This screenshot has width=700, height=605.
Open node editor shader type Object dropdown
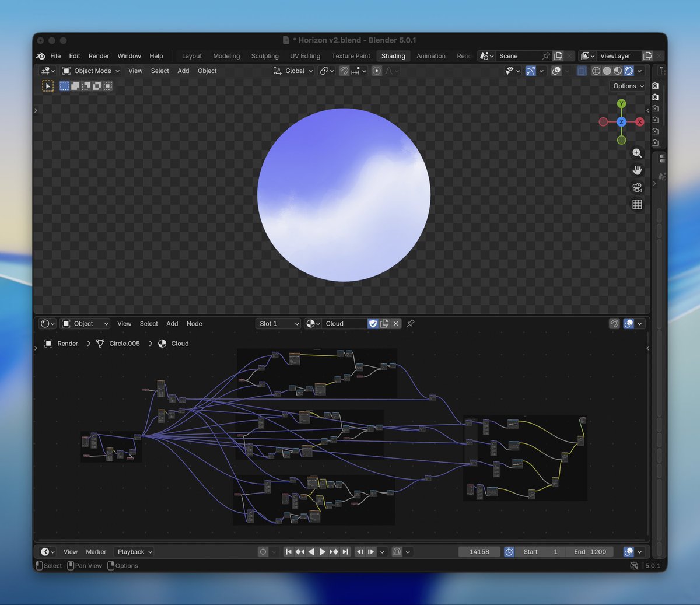(85, 324)
